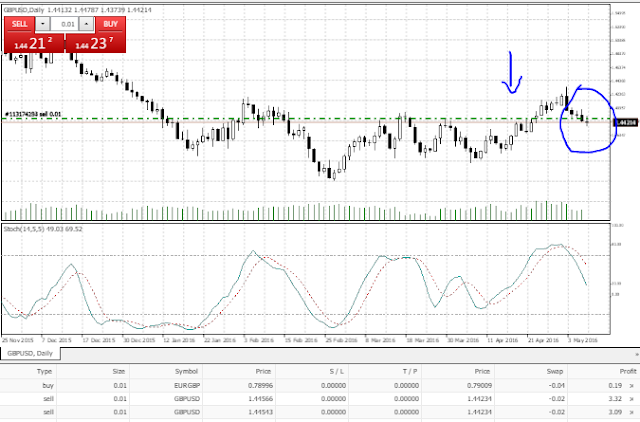Click the Stoch(14,5,5) indicator label
This screenshot has width=640, height=422.
tap(43, 229)
